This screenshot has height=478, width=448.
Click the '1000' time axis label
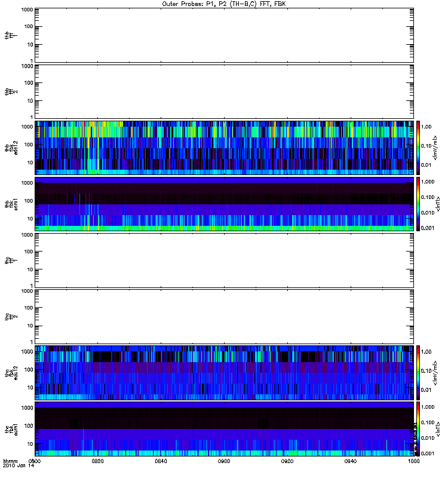pyautogui.click(x=413, y=461)
